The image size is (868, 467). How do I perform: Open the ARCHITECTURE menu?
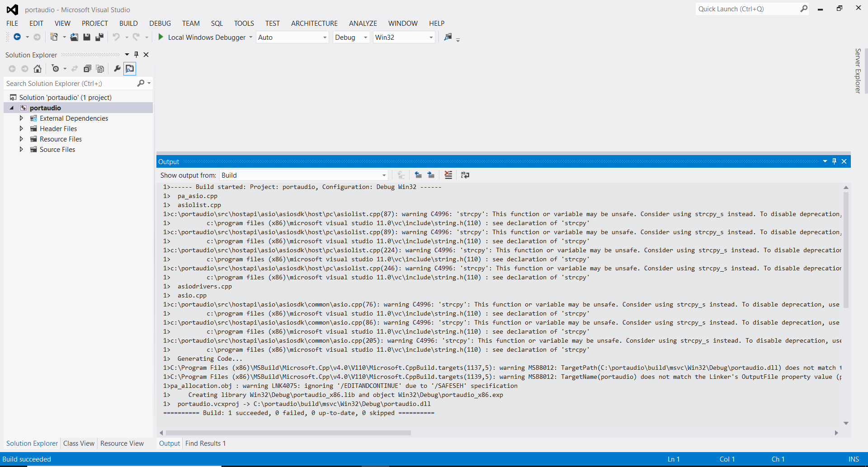(314, 23)
